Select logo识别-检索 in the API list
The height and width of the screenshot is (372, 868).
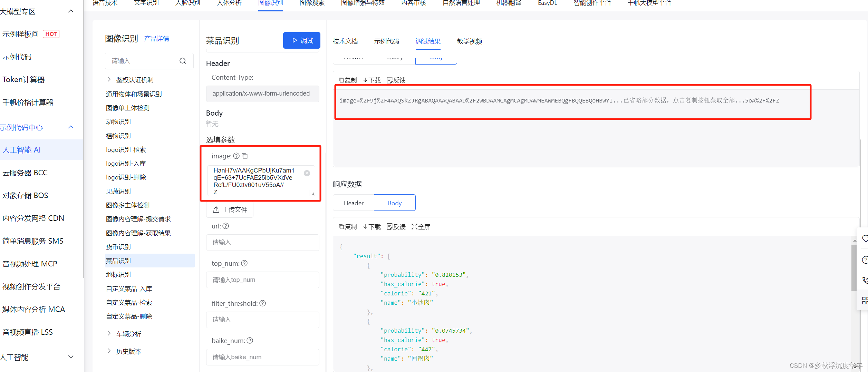pyautogui.click(x=126, y=149)
